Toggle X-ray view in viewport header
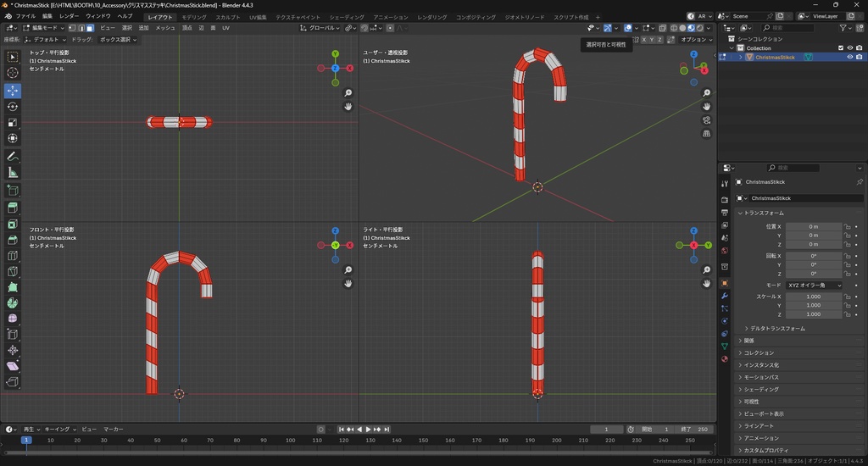This screenshot has height=466, width=868. (x=663, y=28)
